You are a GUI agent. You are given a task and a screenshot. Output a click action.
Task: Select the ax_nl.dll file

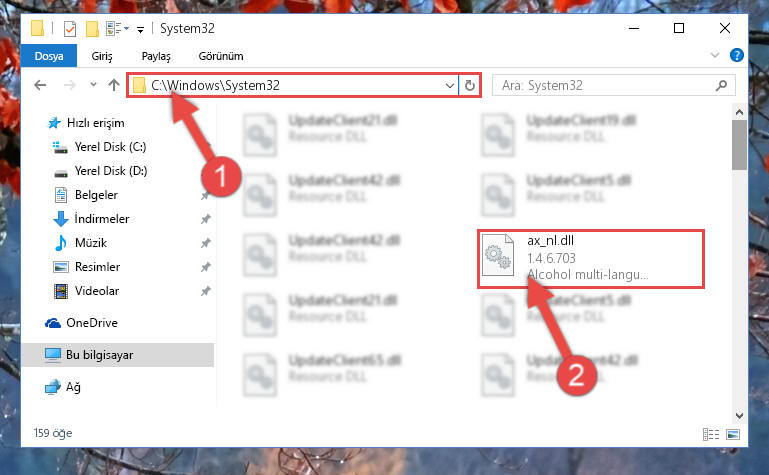(x=590, y=258)
